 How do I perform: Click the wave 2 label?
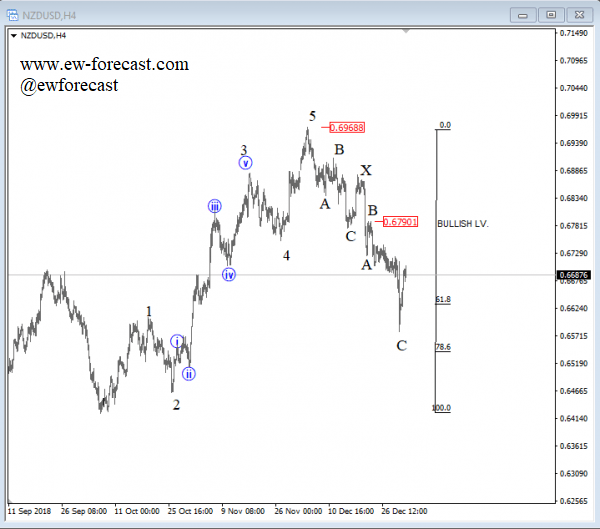tap(176, 405)
